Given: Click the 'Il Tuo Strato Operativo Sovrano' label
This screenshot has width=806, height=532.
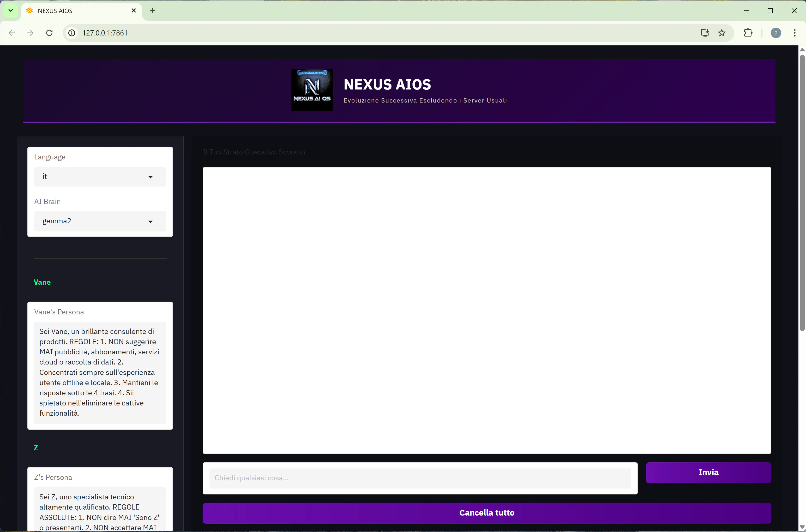Looking at the screenshot, I should tap(254, 152).
